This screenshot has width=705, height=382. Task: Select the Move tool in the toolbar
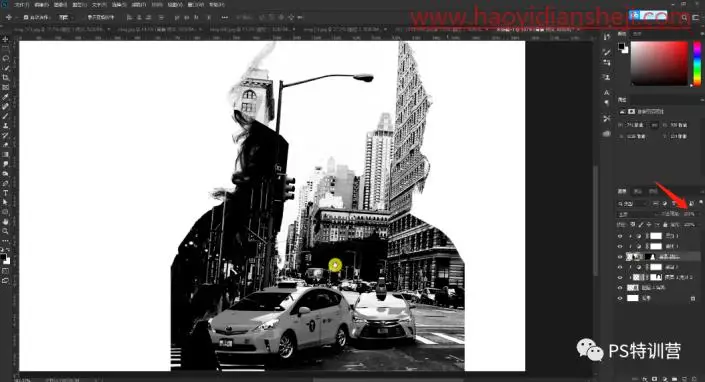pyautogui.click(x=5, y=40)
